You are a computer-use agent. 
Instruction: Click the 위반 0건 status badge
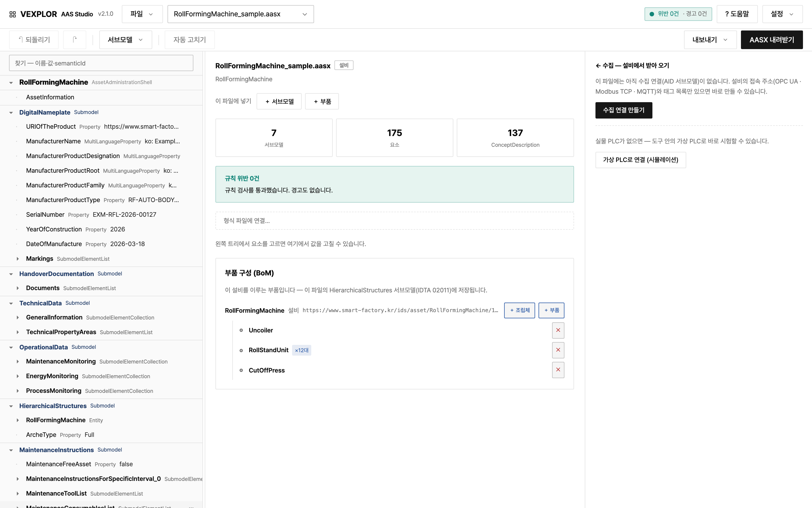(678, 14)
